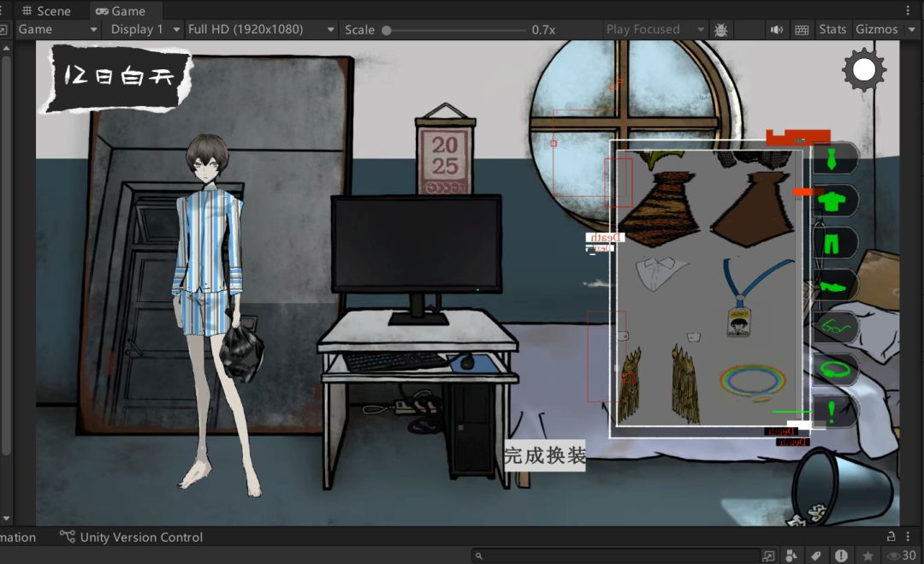Select the pants category icon
Screen dimensions: 924x564
tap(831, 243)
